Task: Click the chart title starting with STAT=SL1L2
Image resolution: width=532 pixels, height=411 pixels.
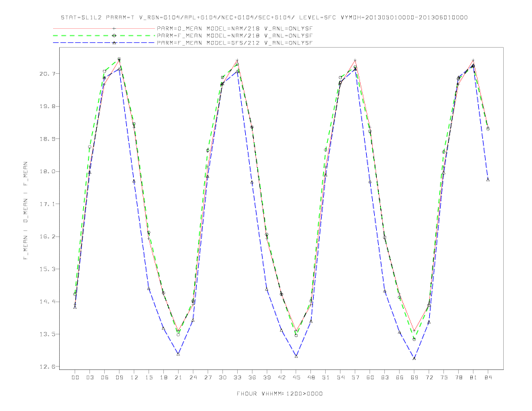Action: pyautogui.click(x=264, y=17)
